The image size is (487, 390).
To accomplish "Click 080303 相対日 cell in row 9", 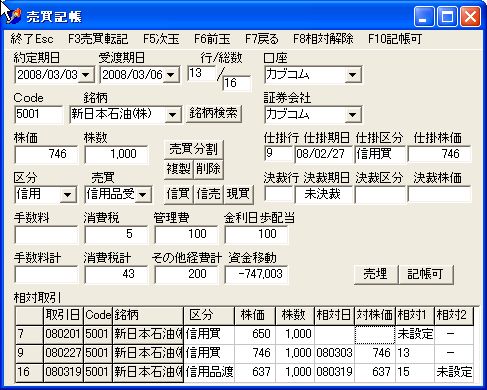I will coord(334,353).
